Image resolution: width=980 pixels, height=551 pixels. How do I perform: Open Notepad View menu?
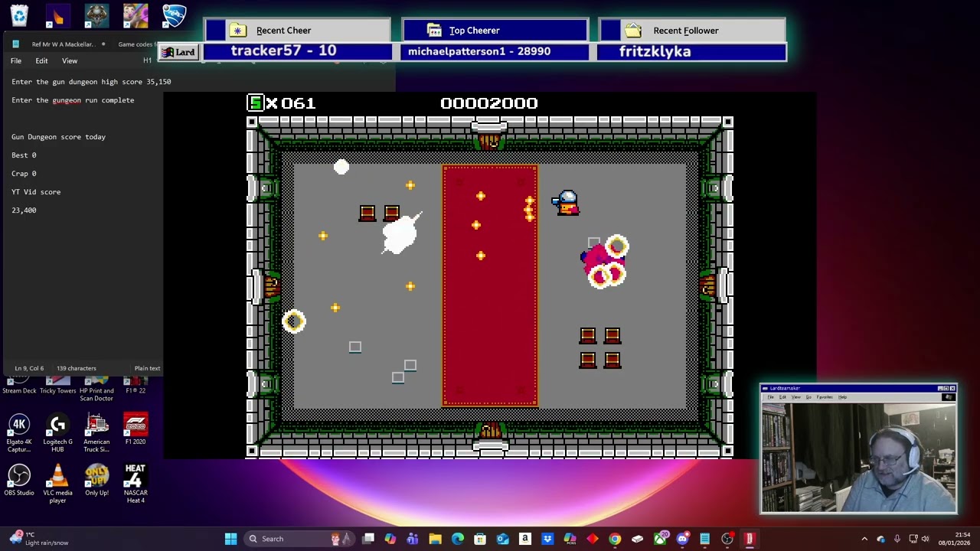[70, 61]
